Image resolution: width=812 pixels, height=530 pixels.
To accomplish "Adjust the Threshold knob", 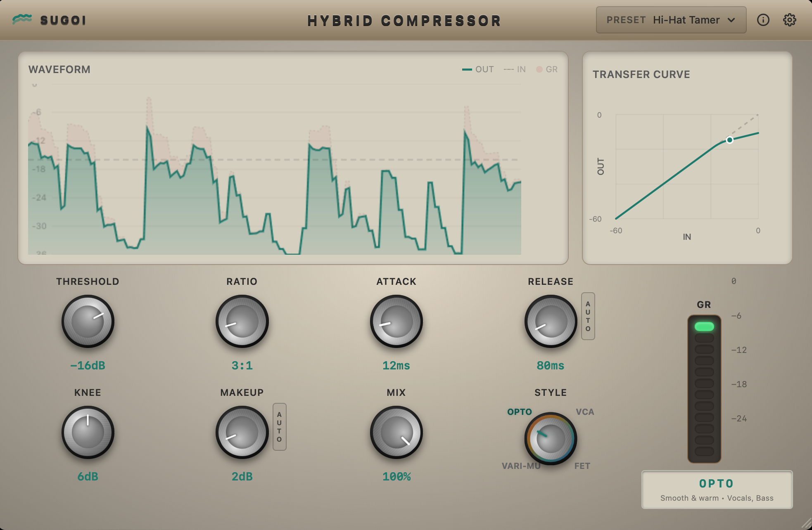I will point(88,322).
